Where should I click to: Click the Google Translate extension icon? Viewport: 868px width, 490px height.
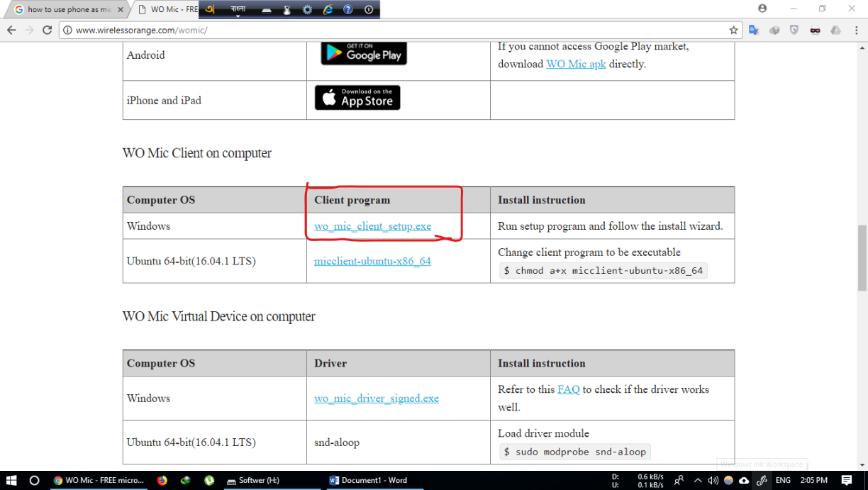click(x=754, y=30)
